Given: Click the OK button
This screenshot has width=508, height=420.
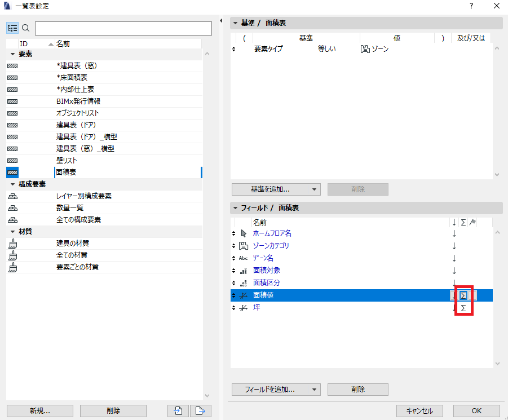Looking at the screenshot, I should pos(476,410).
